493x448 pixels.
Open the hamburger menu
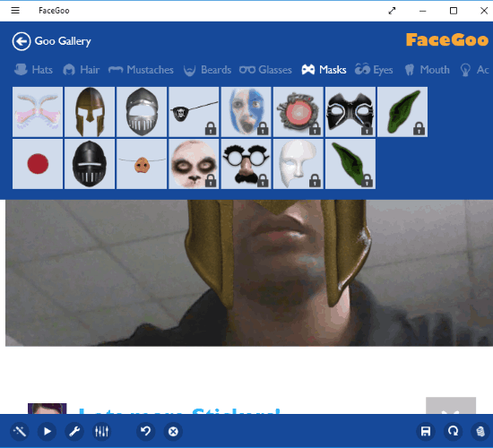[x=15, y=11]
